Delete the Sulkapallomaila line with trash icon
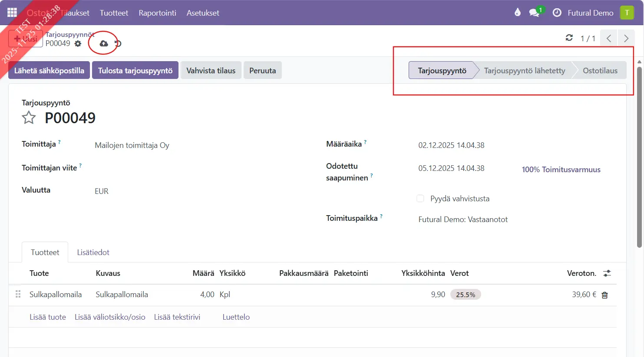The width and height of the screenshot is (644, 357). [x=604, y=295]
